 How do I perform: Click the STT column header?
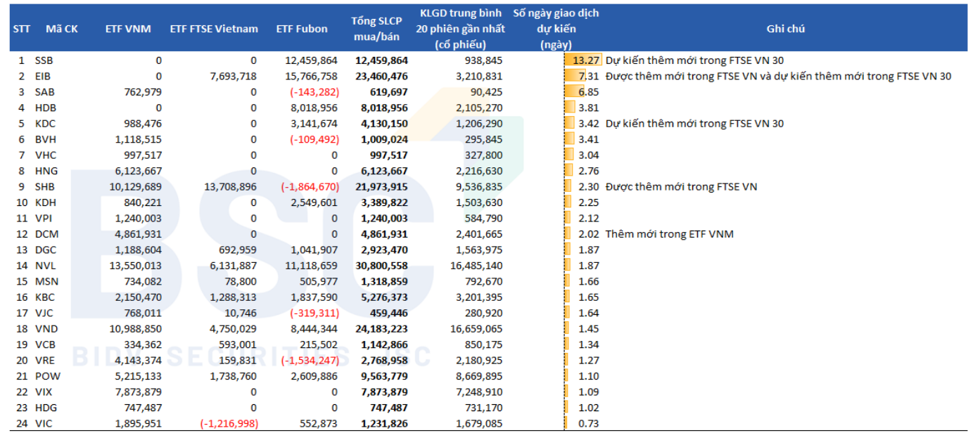[x=21, y=29]
